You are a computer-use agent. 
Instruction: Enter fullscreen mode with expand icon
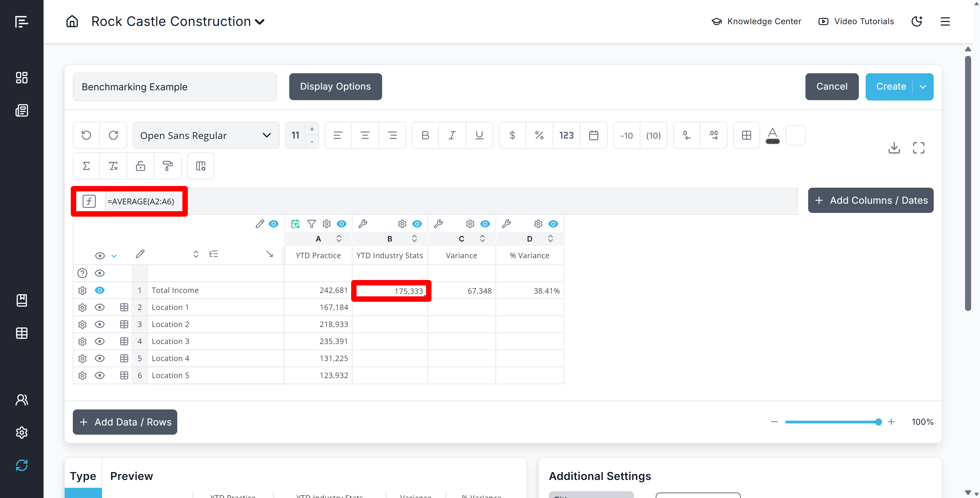coord(918,148)
